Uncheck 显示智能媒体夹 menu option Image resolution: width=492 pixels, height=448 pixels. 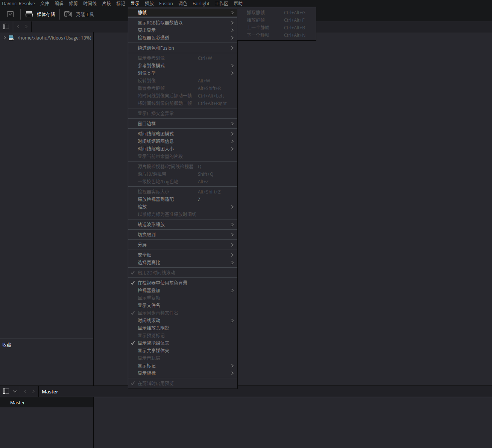point(153,343)
